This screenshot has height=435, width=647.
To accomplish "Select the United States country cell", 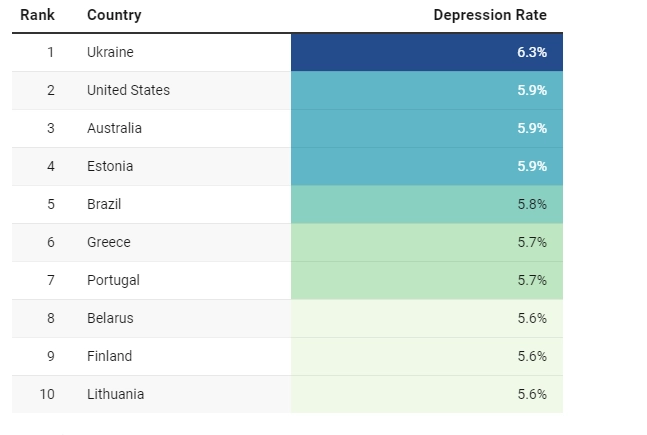I will [x=128, y=90].
